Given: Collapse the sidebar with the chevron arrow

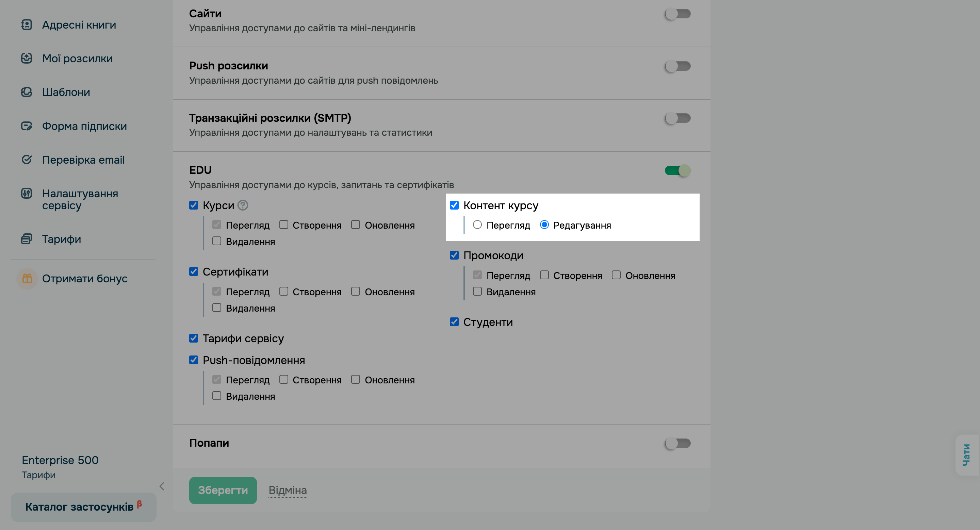Looking at the screenshot, I should click(162, 486).
